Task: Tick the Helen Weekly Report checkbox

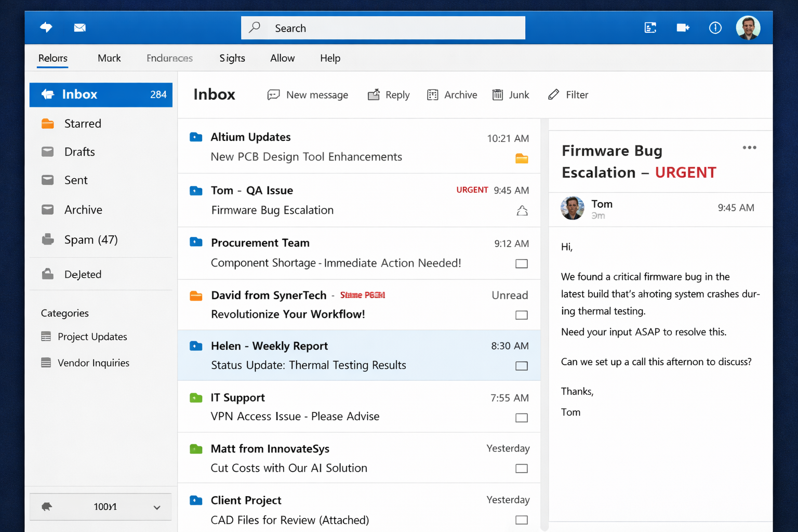Action: pyautogui.click(x=522, y=366)
